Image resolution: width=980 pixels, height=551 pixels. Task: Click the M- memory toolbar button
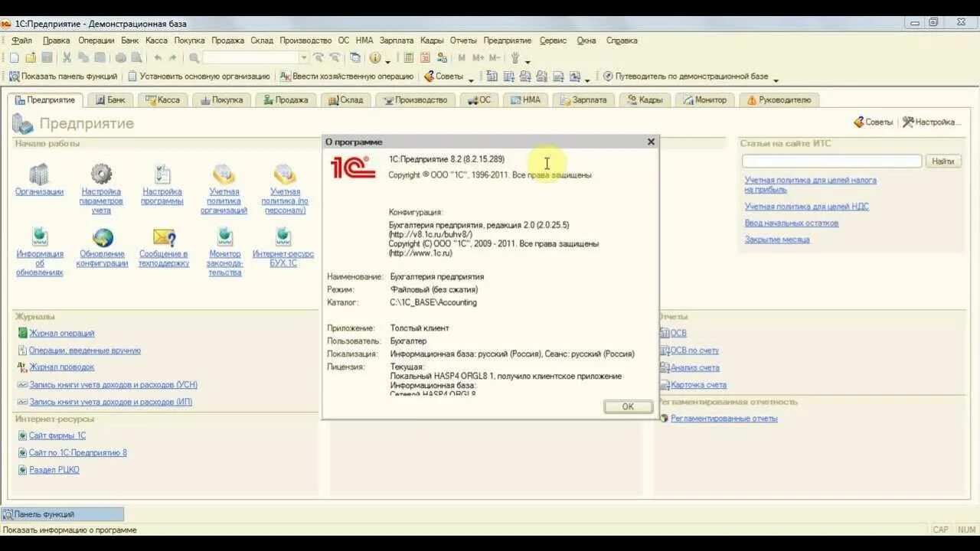[x=495, y=58]
